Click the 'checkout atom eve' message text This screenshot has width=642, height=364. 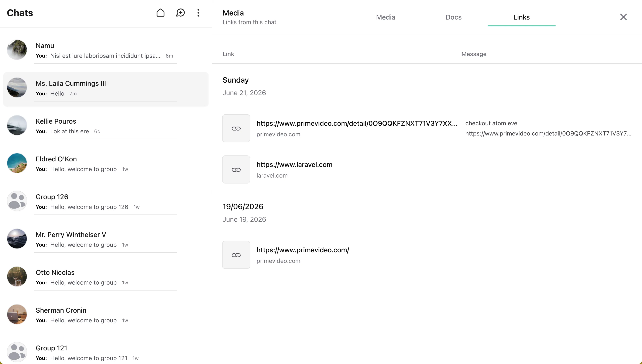[x=491, y=123]
